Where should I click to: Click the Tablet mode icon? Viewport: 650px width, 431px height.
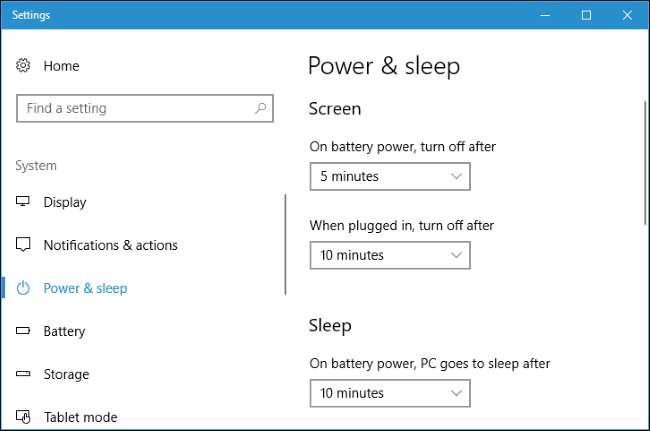pos(24,417)
